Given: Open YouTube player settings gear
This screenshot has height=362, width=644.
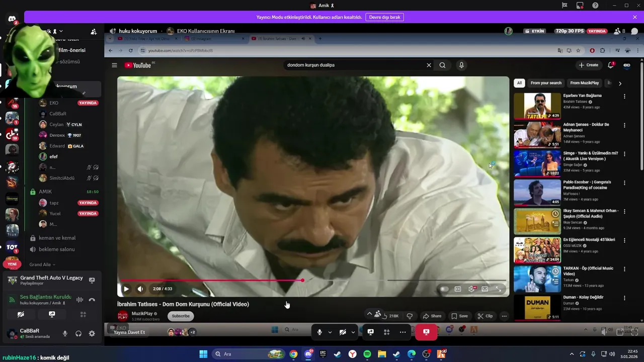Looking at the screenshot, I should click(471, 289).
